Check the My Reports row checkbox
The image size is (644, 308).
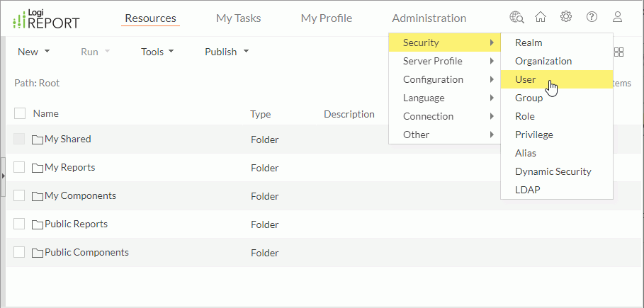[20, 168]
